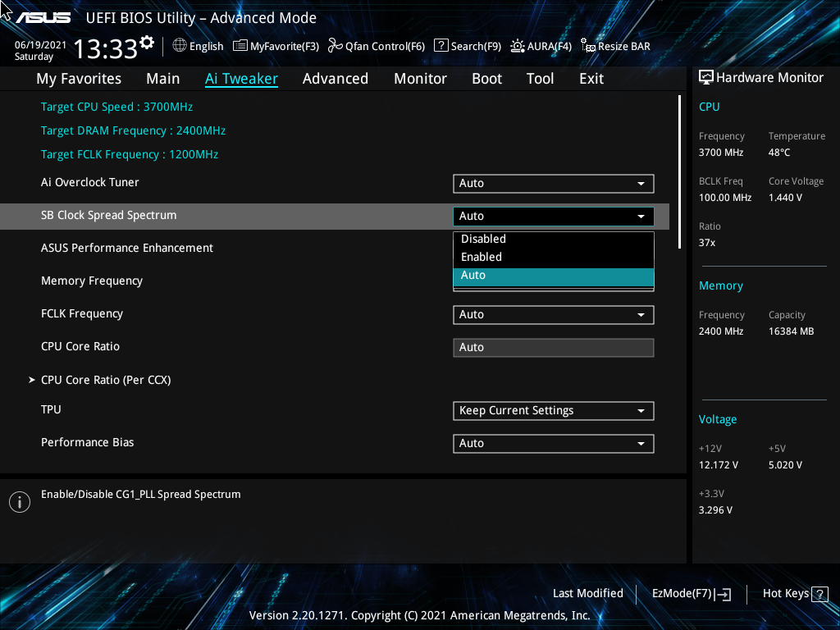Image resolution: width=840 pixels, height=630 pixels.
Task: Click the Resize BAR icon
Action: 587,47
